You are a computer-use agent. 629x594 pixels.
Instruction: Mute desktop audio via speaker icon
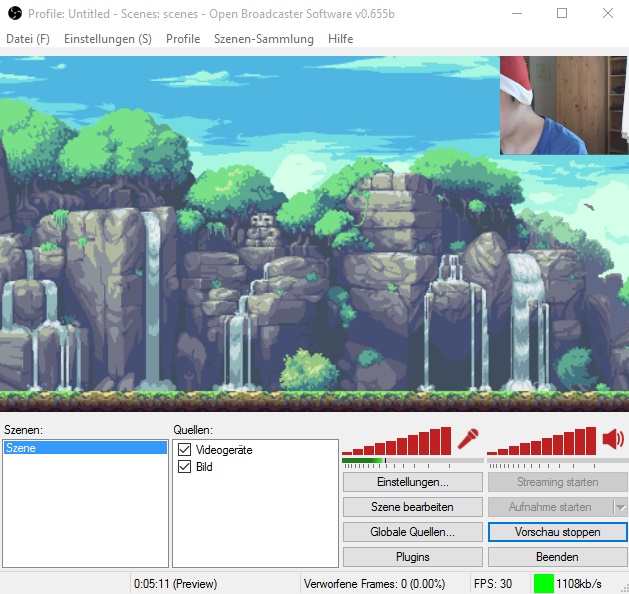[x=613, y=439]
